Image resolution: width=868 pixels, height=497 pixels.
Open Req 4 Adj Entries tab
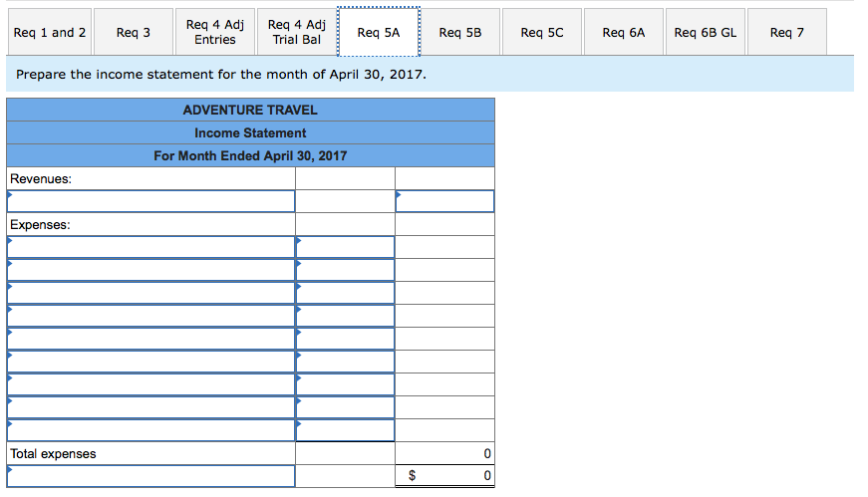(215, 32)
